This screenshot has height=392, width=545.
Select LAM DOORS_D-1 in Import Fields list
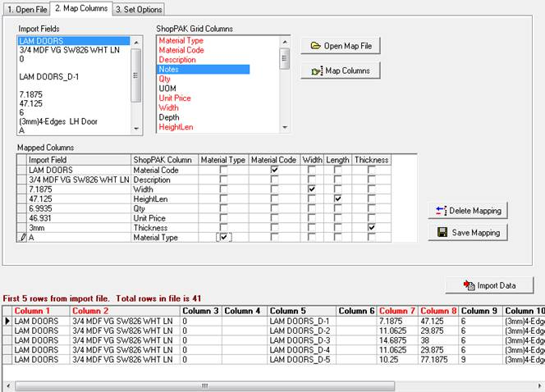coord(51,76)
